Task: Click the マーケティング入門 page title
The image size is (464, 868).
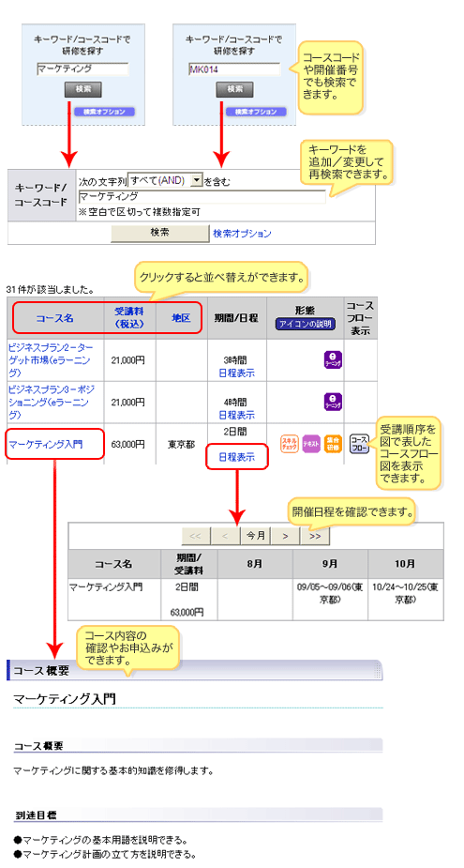Action: point(65,698)
